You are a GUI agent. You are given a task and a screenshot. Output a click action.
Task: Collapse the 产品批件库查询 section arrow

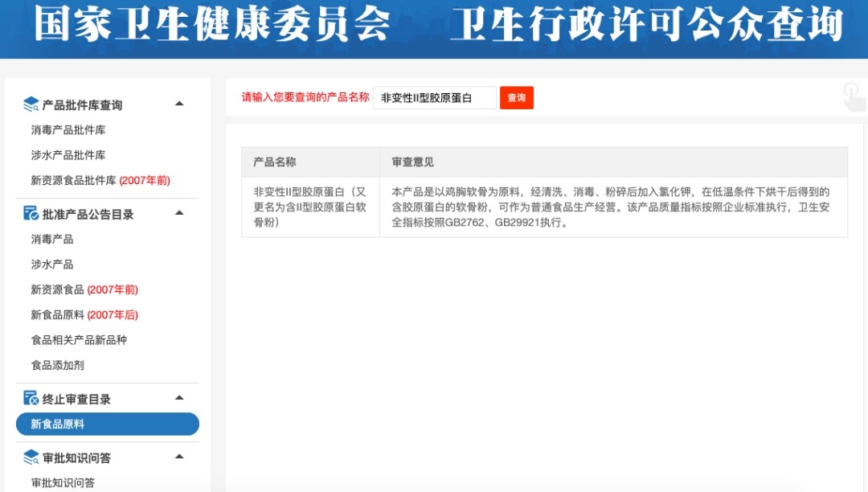179,104
